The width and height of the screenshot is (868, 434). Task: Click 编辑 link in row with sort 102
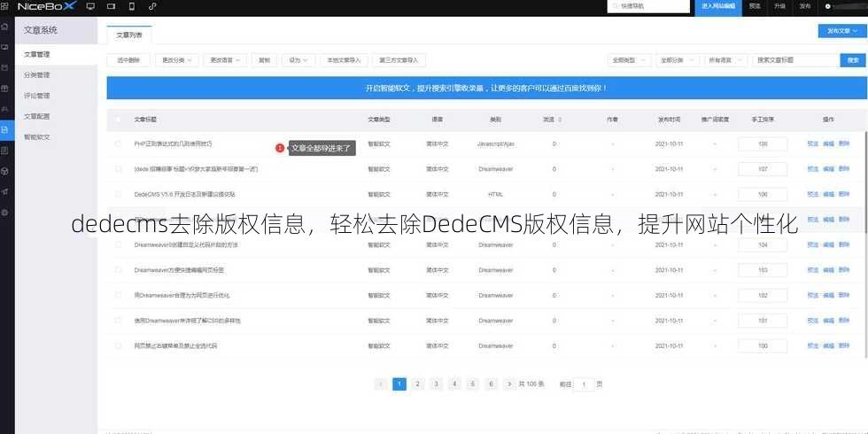tap(828, 295)
